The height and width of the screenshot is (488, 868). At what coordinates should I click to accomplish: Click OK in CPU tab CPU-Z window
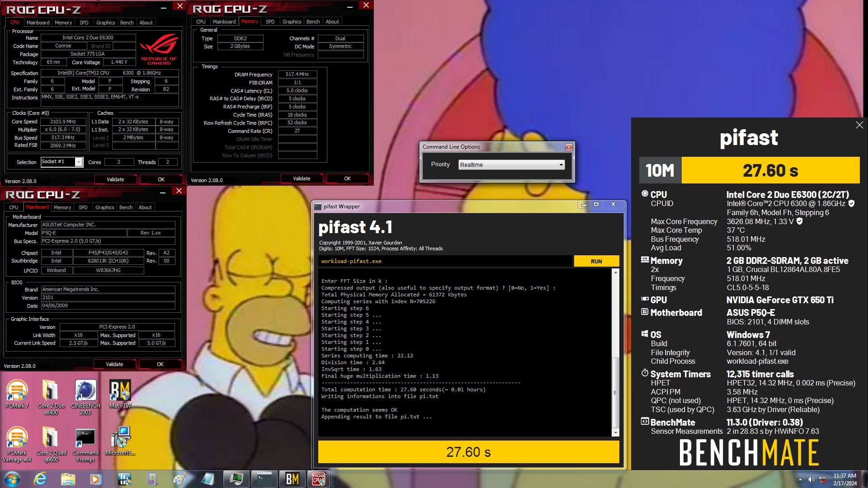pos(161,179)
